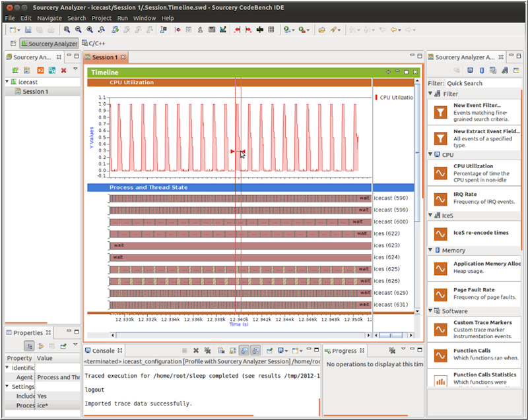
Task: Select the Sourcery Analyzer perspective button
Action: click(x=49, y=44)
